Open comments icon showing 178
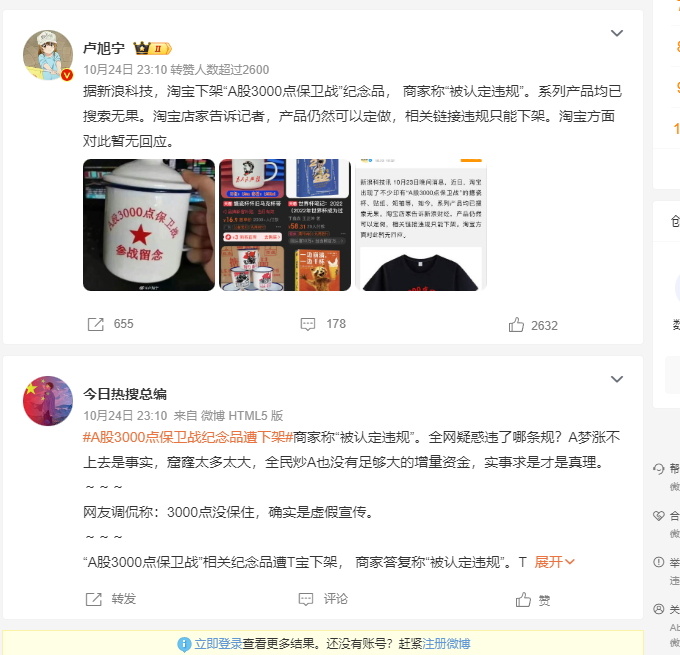680x655 pixels. pyautogui.click(x=308, y=324)
